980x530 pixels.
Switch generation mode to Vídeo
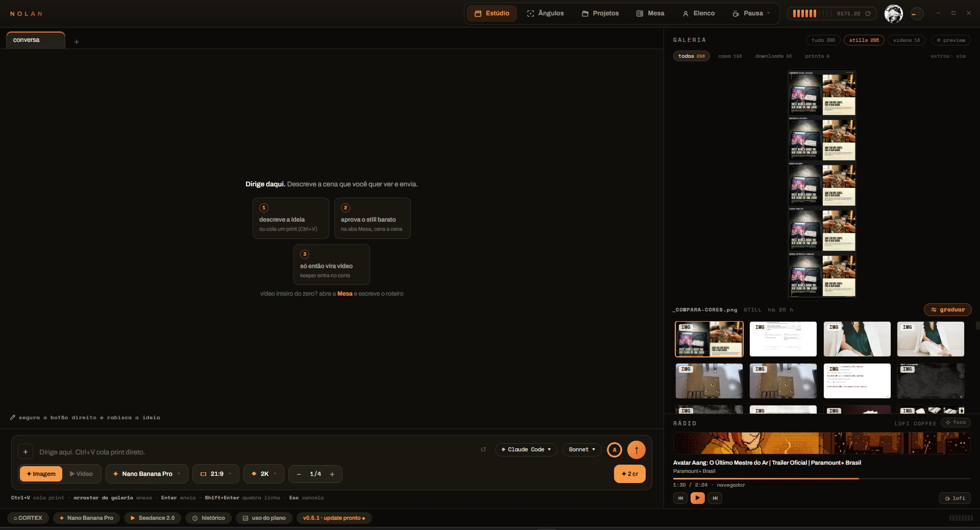click(82, 474)
